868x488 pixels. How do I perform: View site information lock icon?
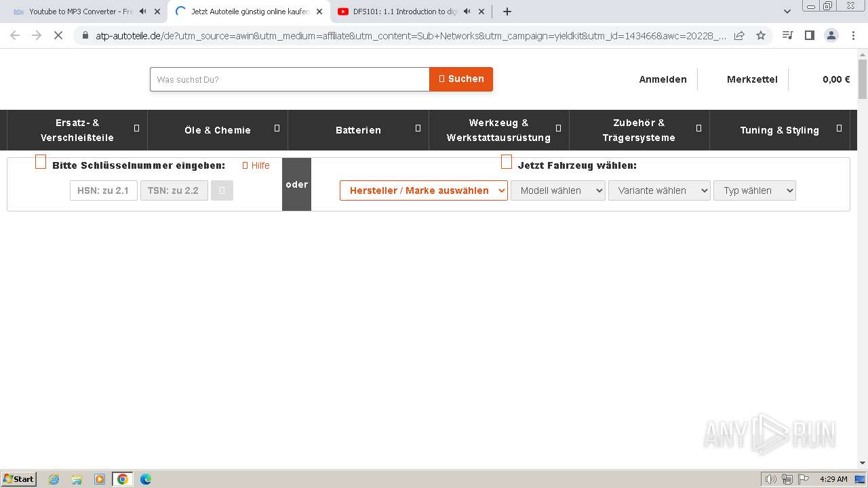click(85, 35)
